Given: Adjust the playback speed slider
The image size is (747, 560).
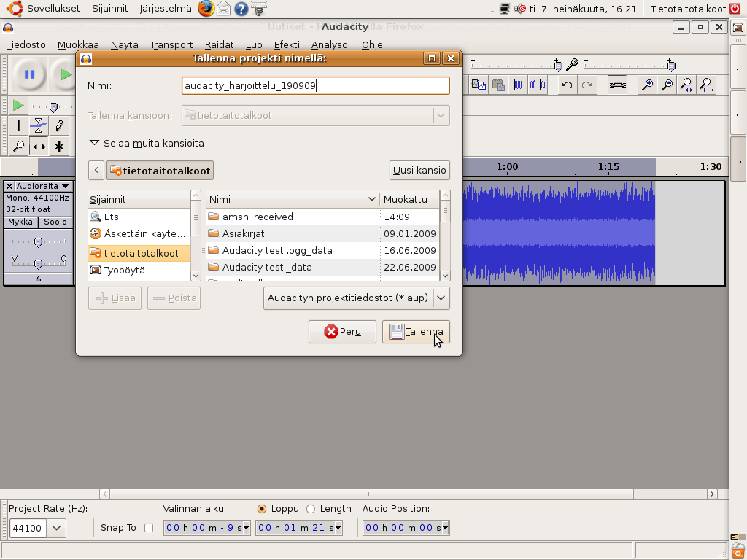Looking at the screenshot, I should coord(53,106).
